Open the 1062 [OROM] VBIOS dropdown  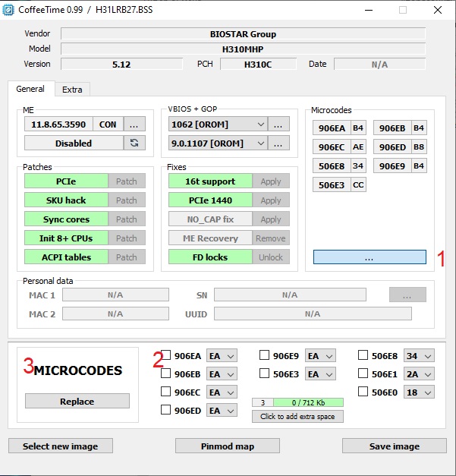click(219, 125)
